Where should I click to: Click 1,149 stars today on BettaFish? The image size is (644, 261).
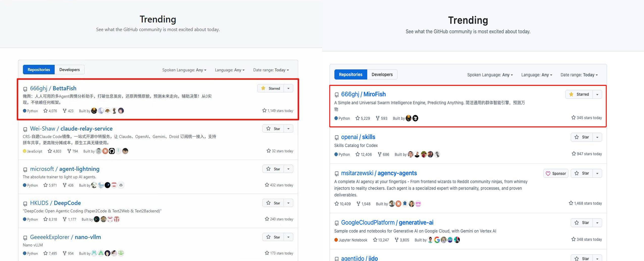click(x=278, y=111)
